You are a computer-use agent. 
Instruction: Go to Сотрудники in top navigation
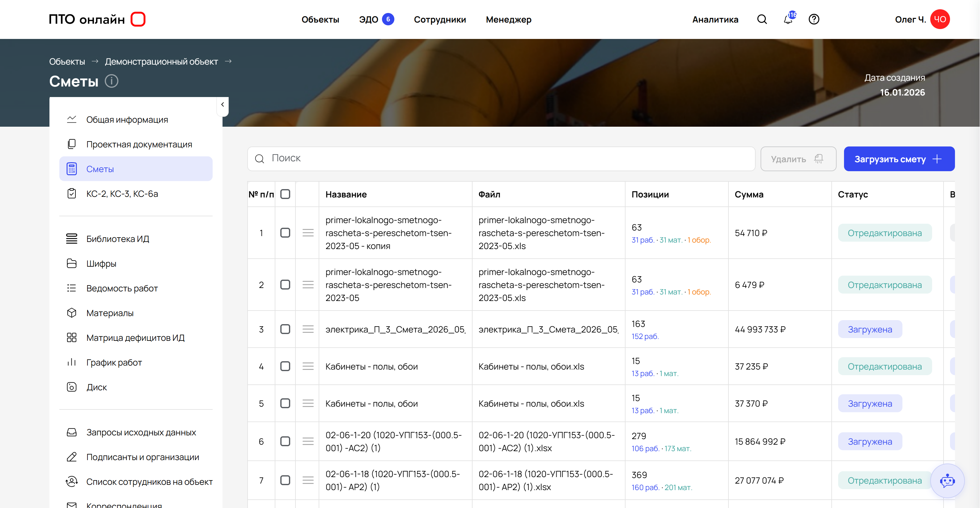pos(440,19)
